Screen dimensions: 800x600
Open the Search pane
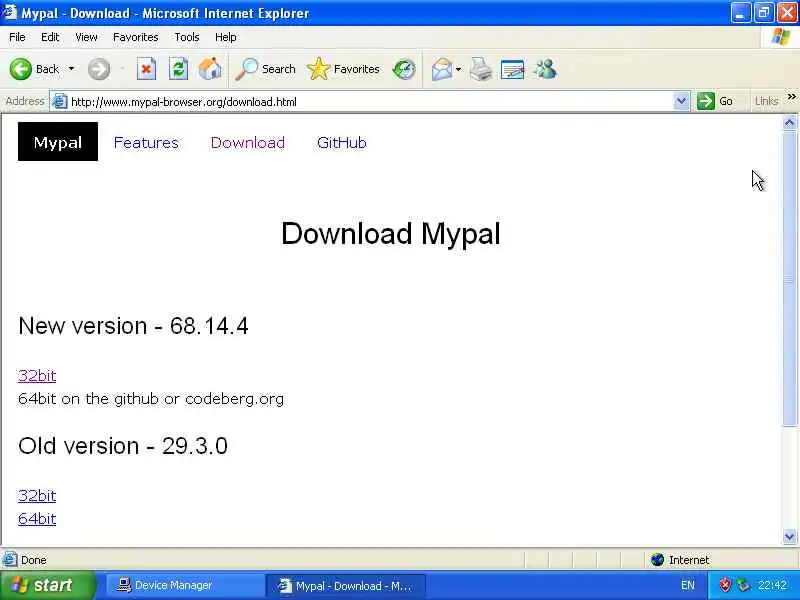265,69
